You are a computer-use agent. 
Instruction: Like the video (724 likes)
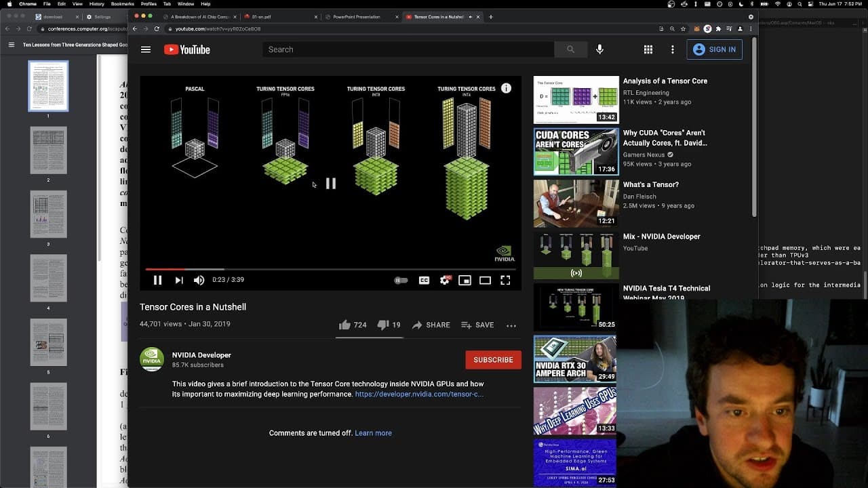(353, 325)
